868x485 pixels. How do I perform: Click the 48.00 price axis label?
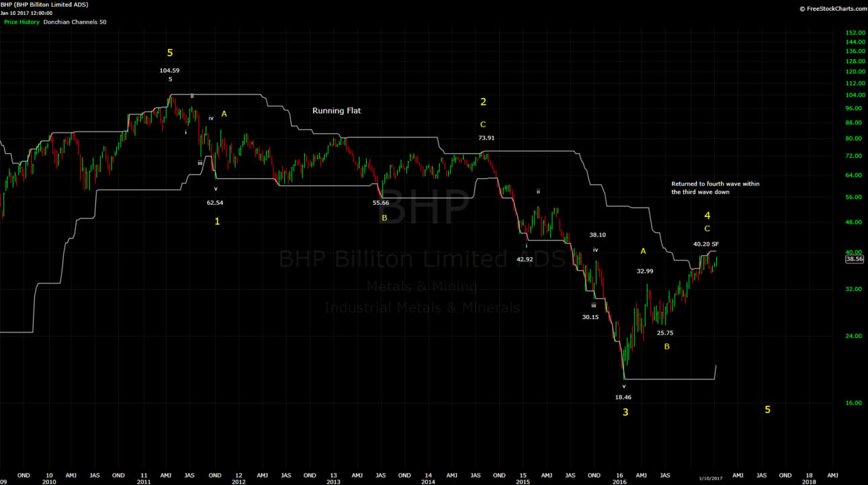855,222
